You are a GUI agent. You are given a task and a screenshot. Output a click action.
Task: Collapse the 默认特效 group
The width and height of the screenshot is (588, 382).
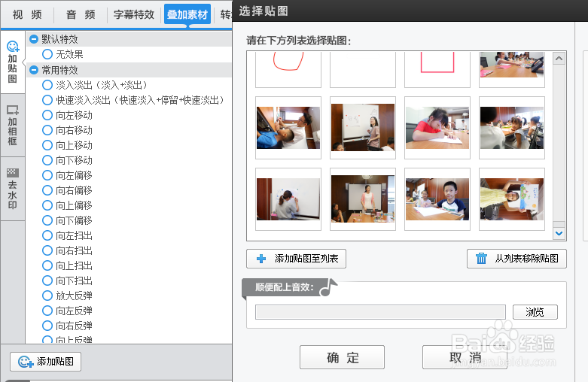[x=34, y=39]
